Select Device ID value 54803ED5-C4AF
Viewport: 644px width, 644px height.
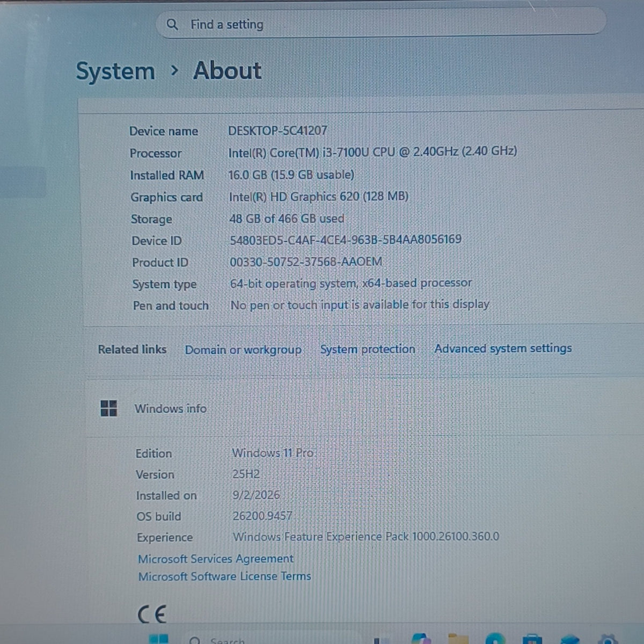pyautogui.click(x=346, y=239)
